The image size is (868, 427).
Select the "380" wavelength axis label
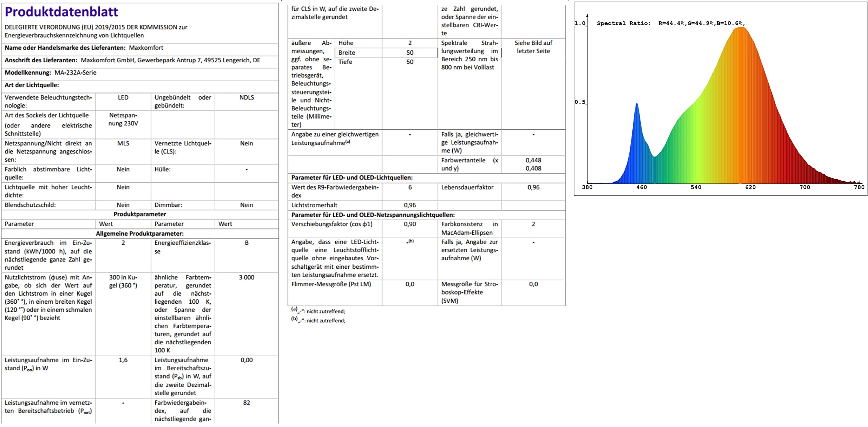tap(587, 187)
